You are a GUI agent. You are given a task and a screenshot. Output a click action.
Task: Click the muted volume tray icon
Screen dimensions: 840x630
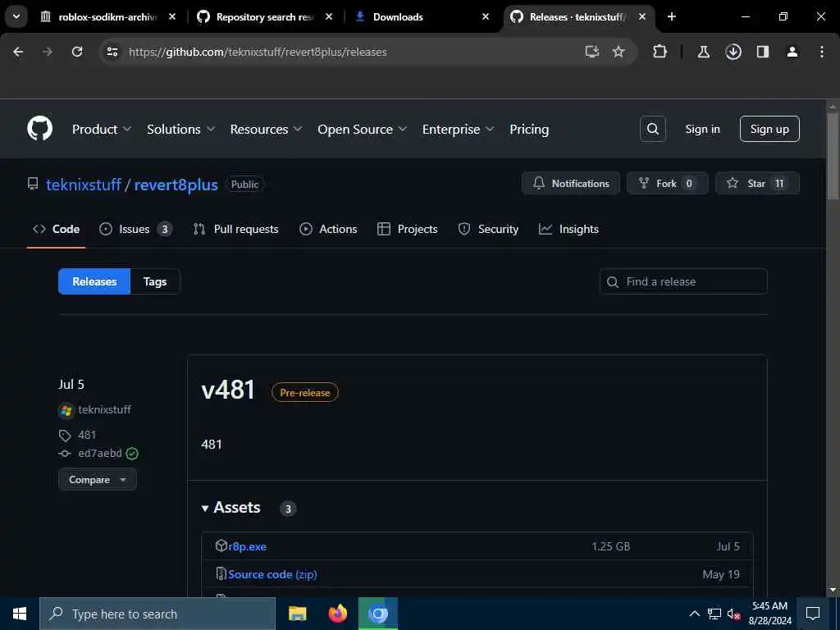click(x=733, y=614)
